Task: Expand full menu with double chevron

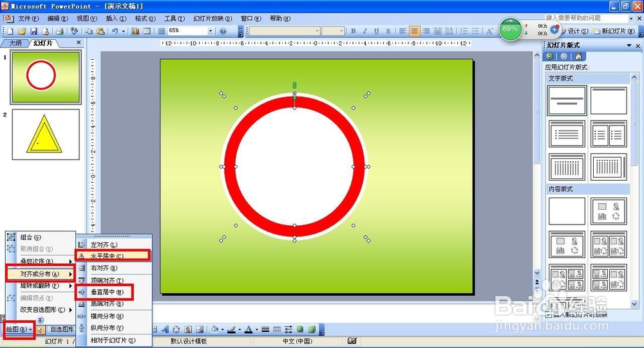Action: tap(40, 320)
